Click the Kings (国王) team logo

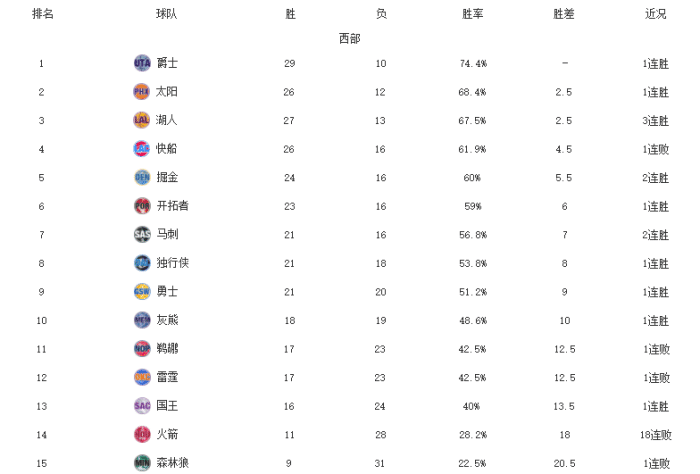tap(142, 406)
